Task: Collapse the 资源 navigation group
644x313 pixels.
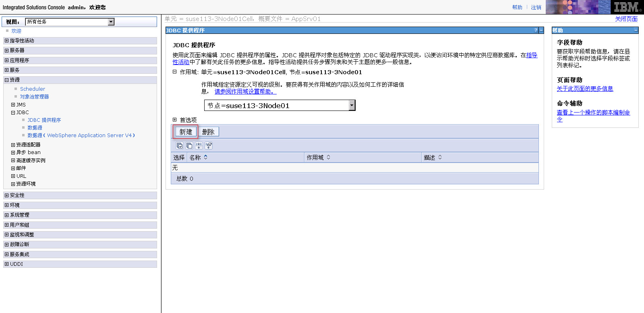Action: click(x=6, y=80)
